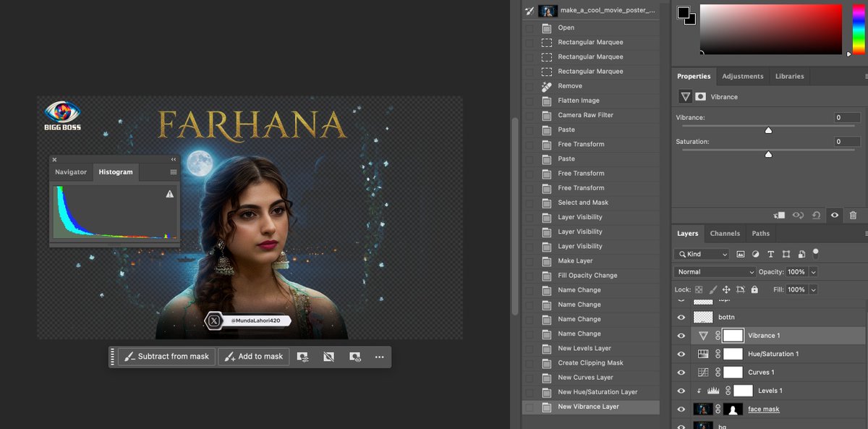This screenshot has width=868, height=429.
Task: Filter layers by type layers icon
Action: pyautogui.click(x=771, y=254)
